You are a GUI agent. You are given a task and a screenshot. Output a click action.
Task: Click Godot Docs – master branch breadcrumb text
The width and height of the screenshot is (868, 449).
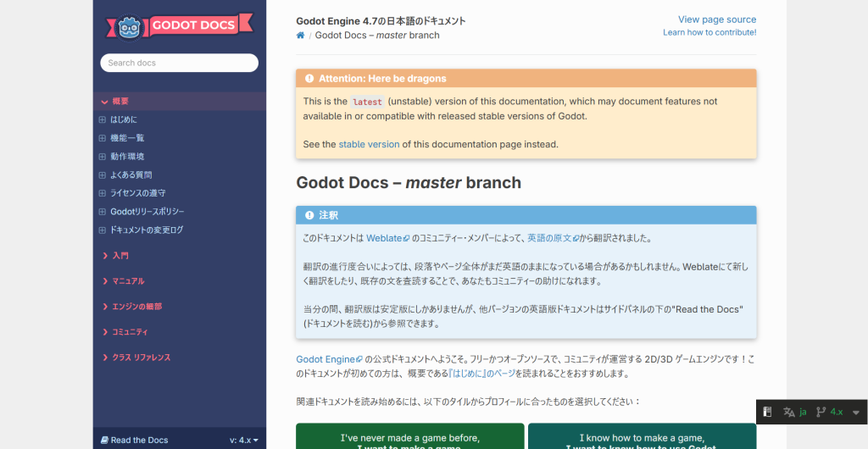[x=377, y=36]
